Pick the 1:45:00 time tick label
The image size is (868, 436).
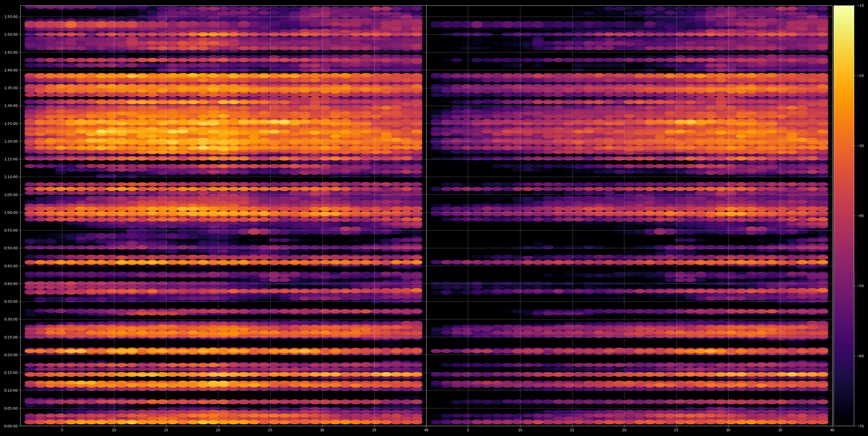tap(12, 52)
